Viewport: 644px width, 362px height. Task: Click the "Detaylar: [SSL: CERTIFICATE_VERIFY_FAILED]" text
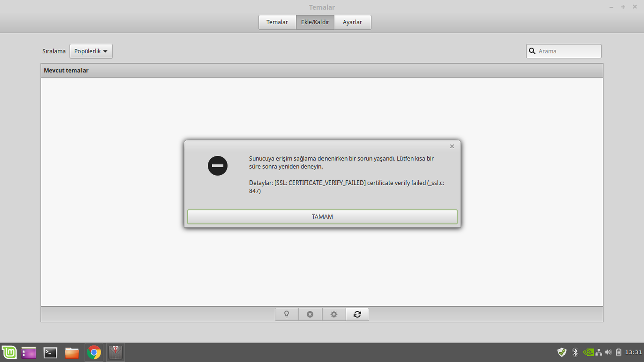[347, 187]
